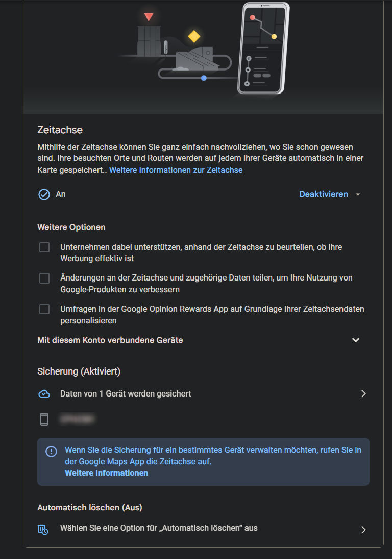The width and height of the screenshot is (392, 559).
Task: Click the yellow diamond marker in the illustration
Action: pos(194,36)
